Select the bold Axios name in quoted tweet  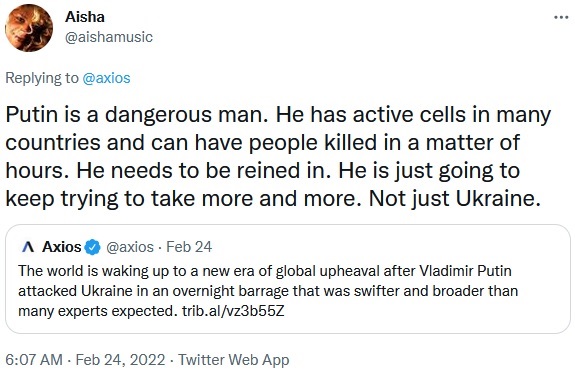click(61, 247)
